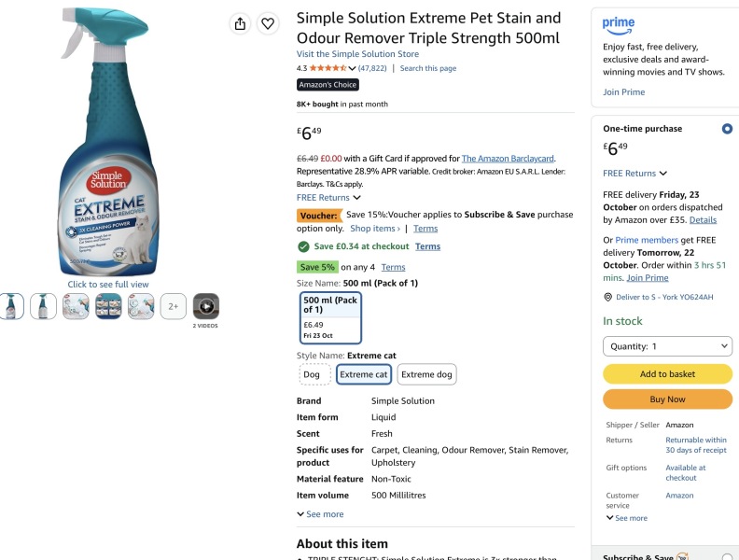Click the share icon above product image
Image resolution: width=739 pixels, height=560 pixels.
(240, 23)
